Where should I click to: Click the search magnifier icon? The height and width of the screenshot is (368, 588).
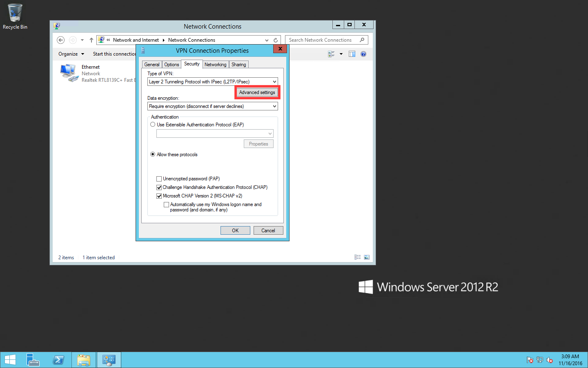(362, 40)
